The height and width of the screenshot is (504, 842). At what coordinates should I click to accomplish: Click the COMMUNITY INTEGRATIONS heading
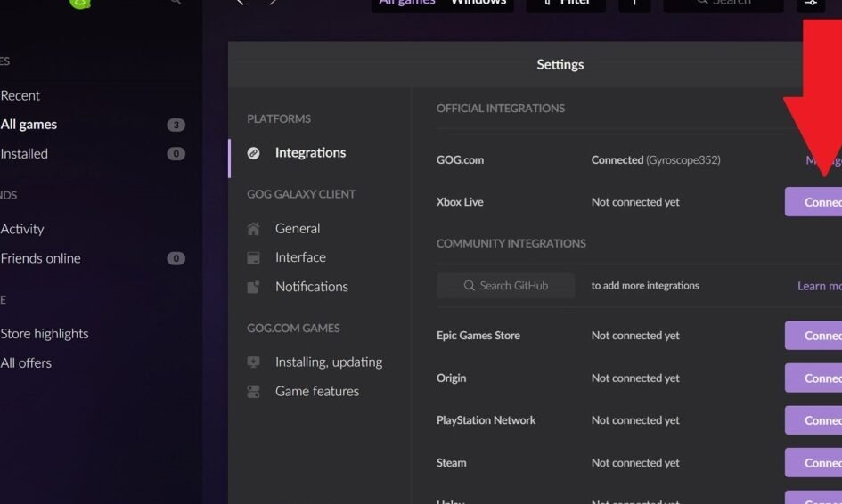click(511, 244)
